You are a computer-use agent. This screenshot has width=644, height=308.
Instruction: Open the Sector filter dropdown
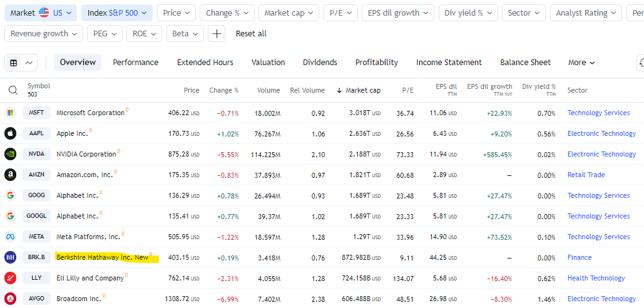(524, 13)
